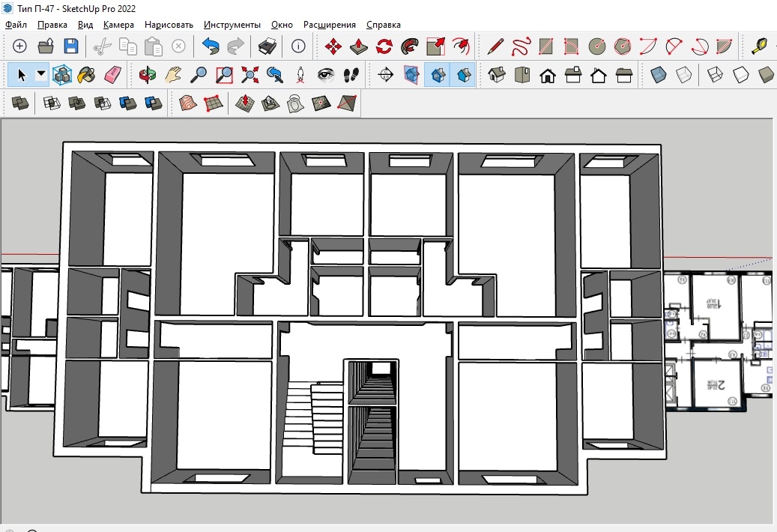The image size is (777, 532).
Task: Enable X-Ray face style
Action: (x=658, y=75)
